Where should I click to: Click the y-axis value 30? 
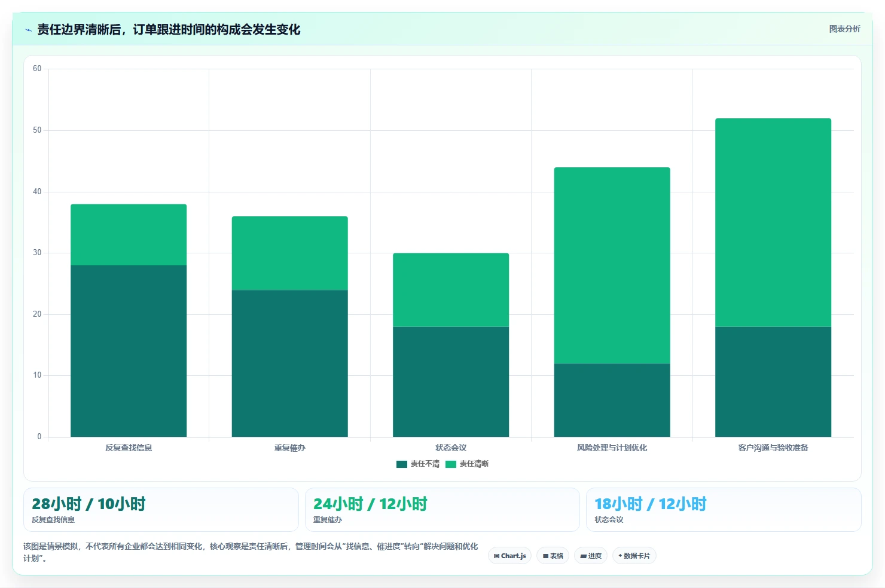tap(37, 253)
